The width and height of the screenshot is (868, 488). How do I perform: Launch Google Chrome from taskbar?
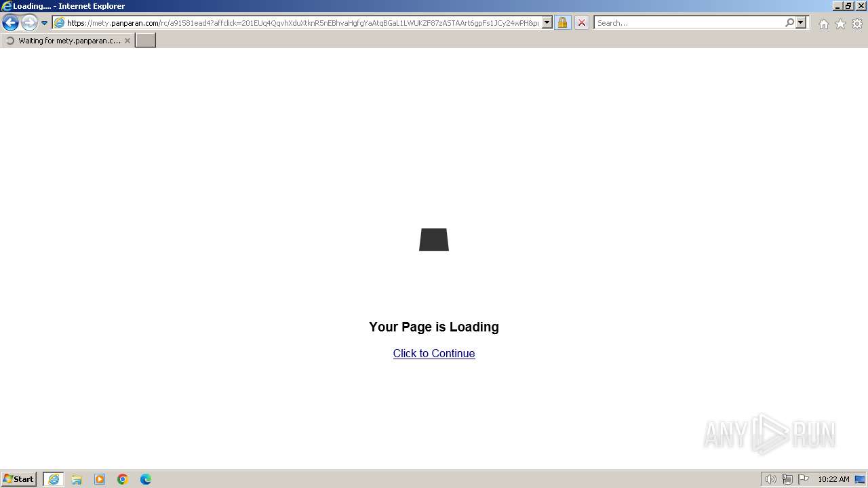(x=123, y=479)
